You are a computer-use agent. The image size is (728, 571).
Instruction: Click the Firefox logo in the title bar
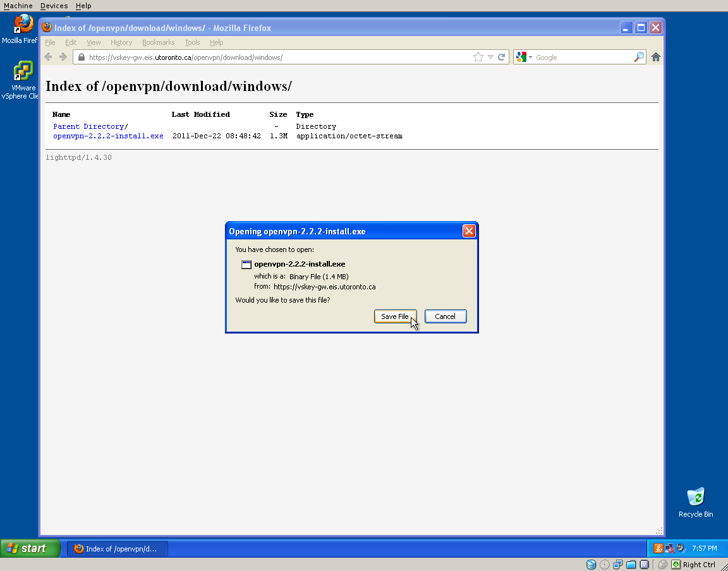tap(47, 27)
